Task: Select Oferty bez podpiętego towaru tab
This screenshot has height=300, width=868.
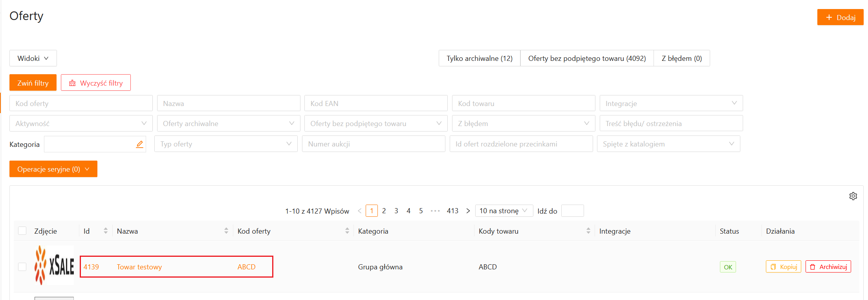Action: 587,58
